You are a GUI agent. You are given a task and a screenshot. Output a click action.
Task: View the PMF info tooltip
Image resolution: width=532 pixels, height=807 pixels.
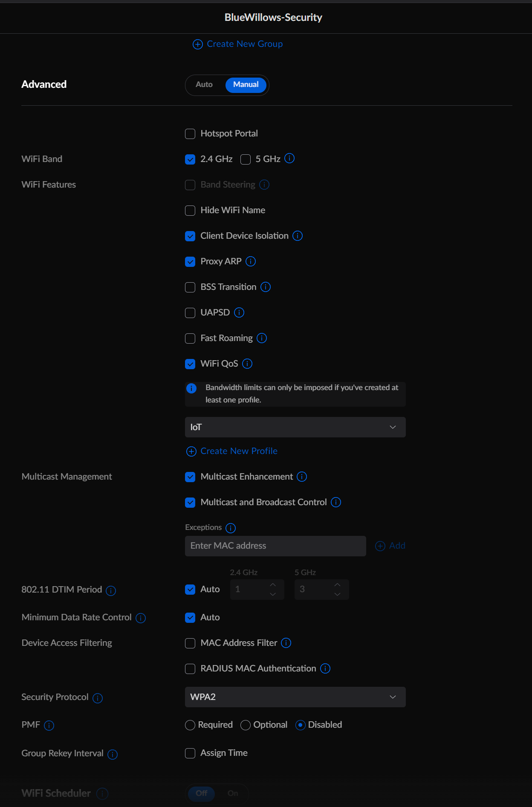[49, 726]
